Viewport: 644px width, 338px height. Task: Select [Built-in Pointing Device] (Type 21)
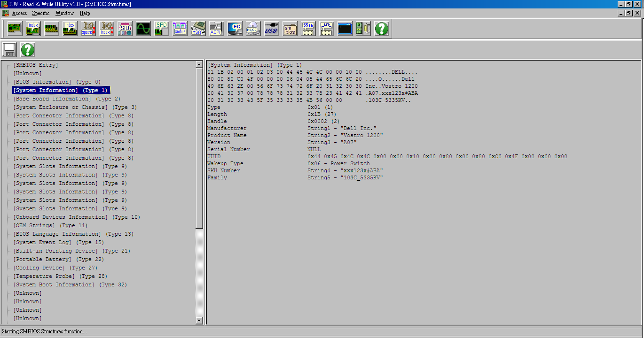point(71,251)
